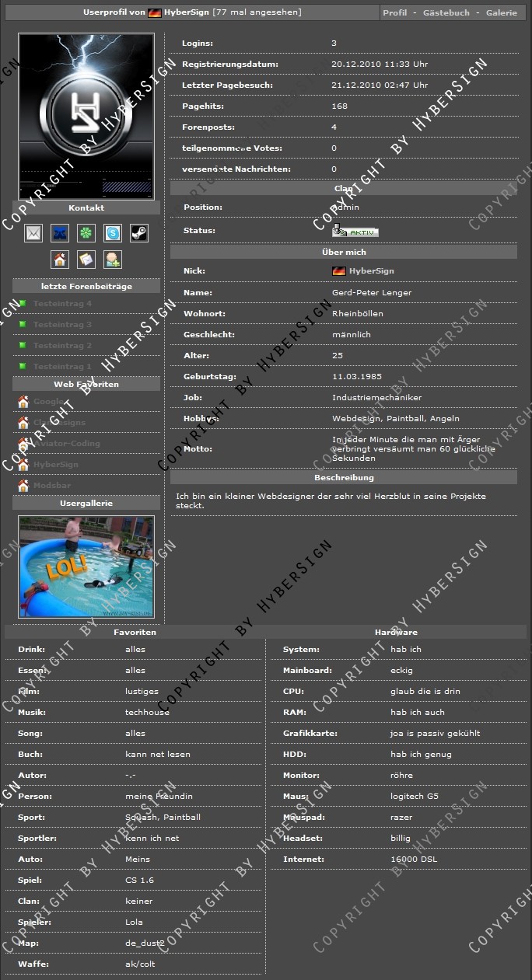Click the HyberSign lightning avatar image
This screenshot has height=980, width=532.
pos(86,117)
